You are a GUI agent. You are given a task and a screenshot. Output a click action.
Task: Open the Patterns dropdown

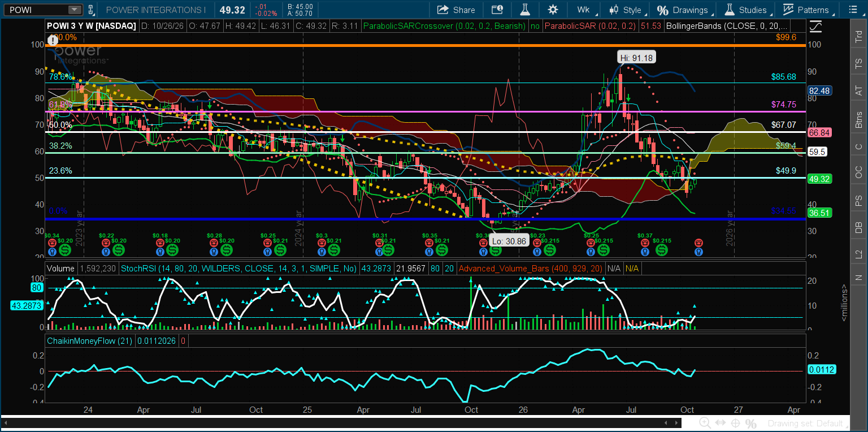click(x=807, y=10)
